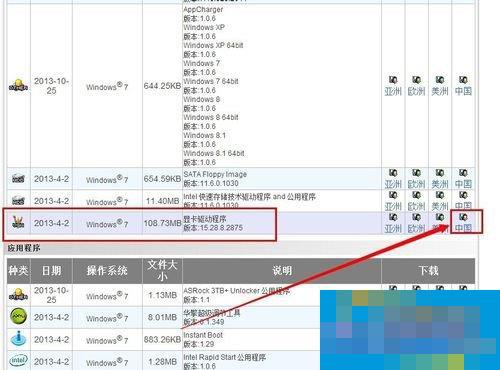Viewport: 500px width, 370px height.
Task: Click the 2013-4-2 date in 显卡驱动程序 row
Action: (x=51, y=223)
